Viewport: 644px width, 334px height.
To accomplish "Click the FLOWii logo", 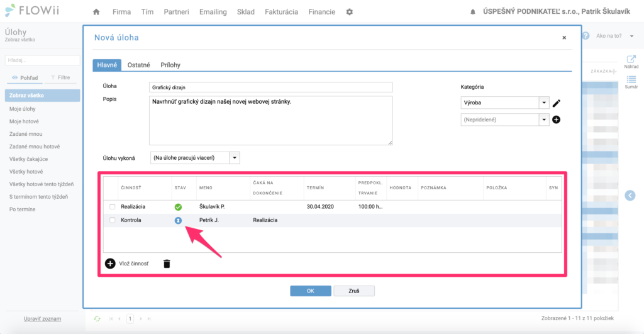I will 32,11.
